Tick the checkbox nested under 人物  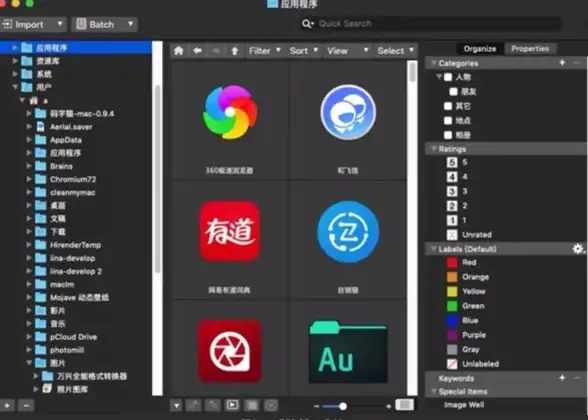point(453,92)
